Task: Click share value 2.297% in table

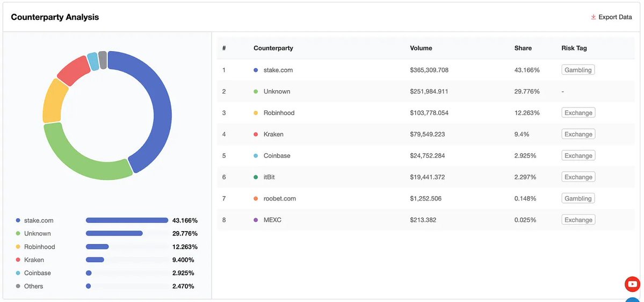Action: coord(525,177)
